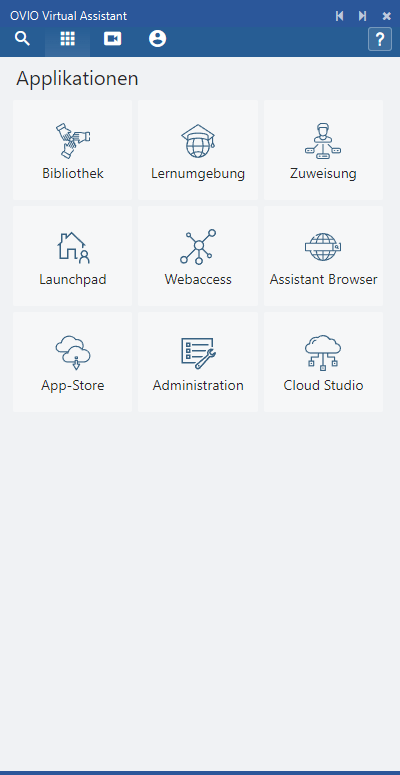The height and width of the screenshot is (775, 400).
Task: Click the Applikationen heading
Action: point(77,79)
